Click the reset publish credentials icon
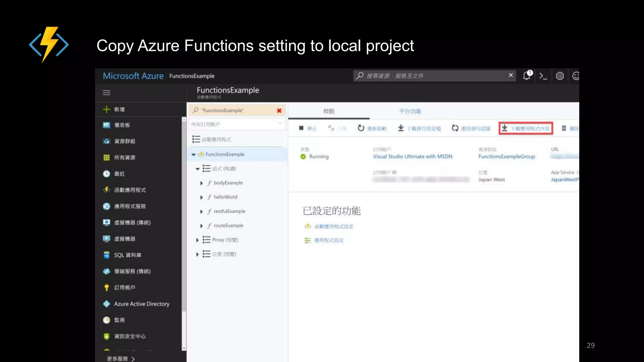Image resolution: width=644 pixels, height=362 pixels. (455, 128)
